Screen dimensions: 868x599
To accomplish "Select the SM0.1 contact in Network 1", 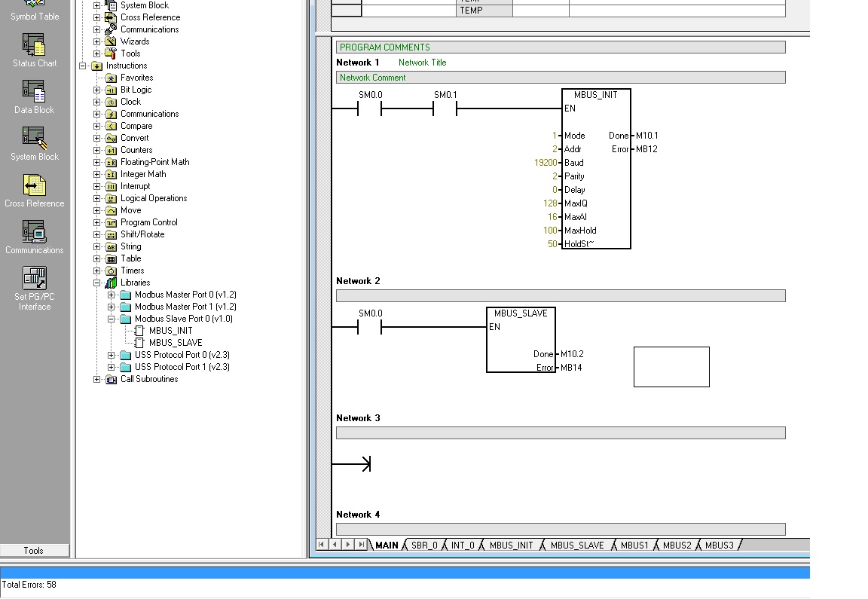I will pyautogui.click(x=445, y=108).
